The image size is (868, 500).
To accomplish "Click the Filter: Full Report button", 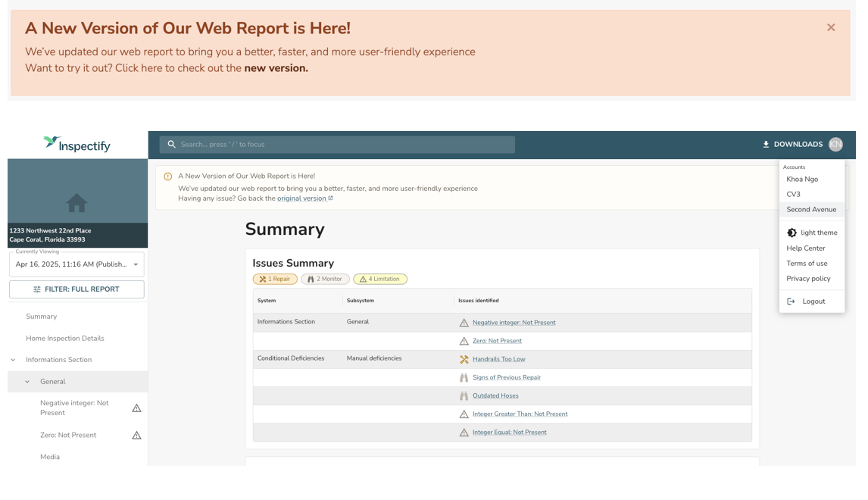I will click(x=76, y=289).
